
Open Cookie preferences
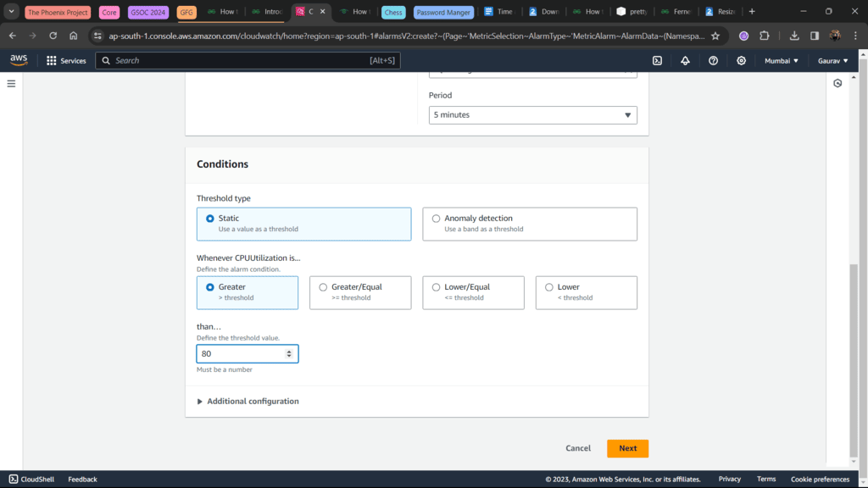coord(820,480)
